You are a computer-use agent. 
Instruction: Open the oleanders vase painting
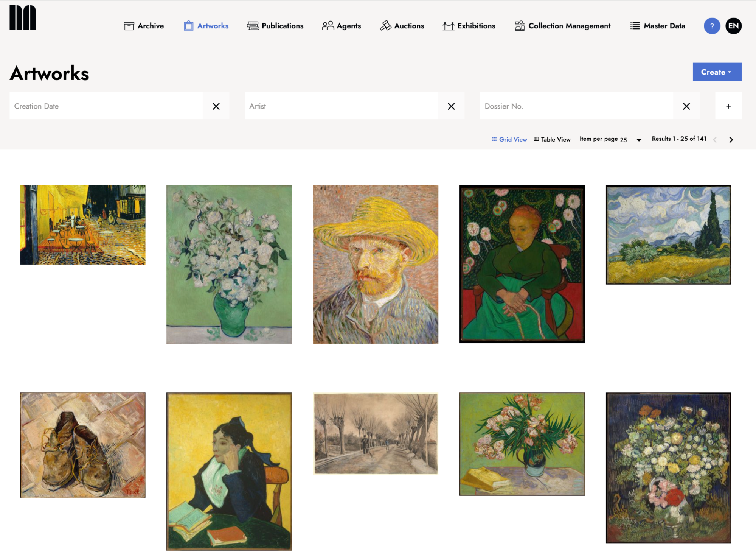coord(522,444)
